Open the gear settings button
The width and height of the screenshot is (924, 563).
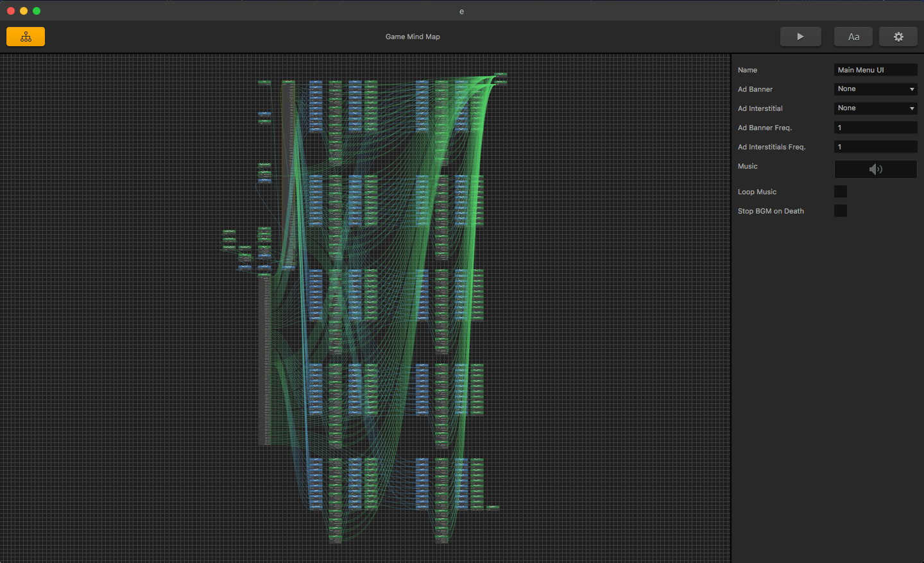898,37
